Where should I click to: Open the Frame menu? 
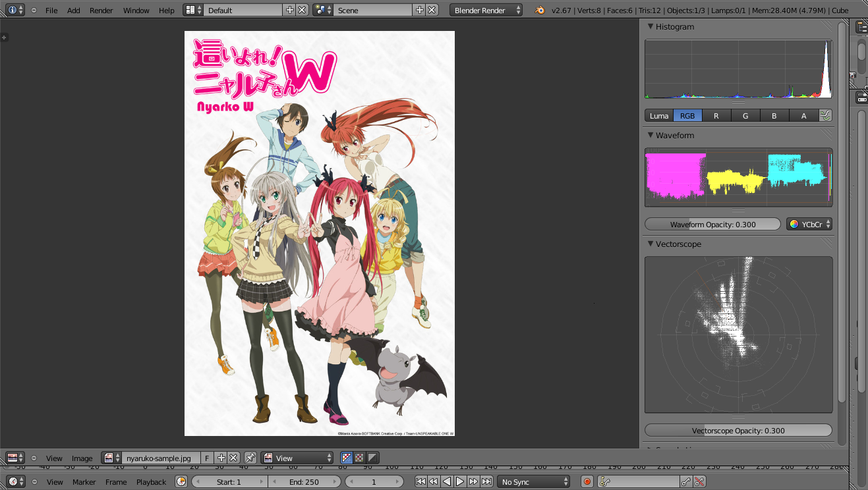tap(116, 482)
